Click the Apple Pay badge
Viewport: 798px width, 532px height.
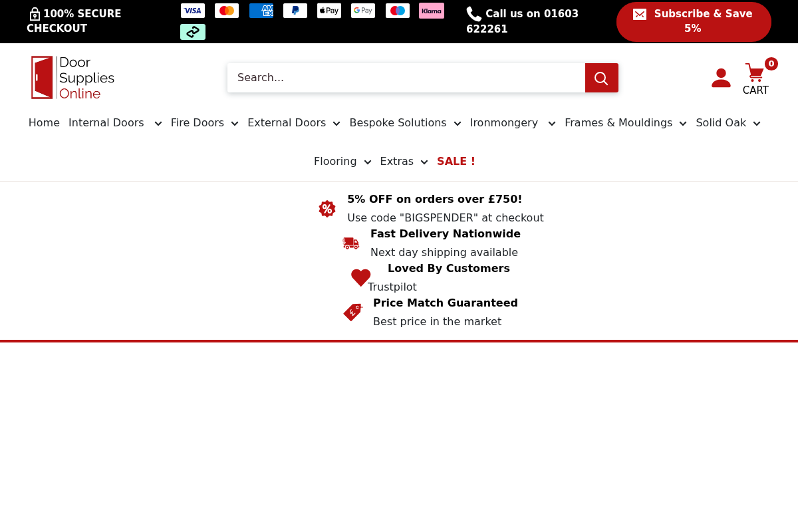pos(329,10)
